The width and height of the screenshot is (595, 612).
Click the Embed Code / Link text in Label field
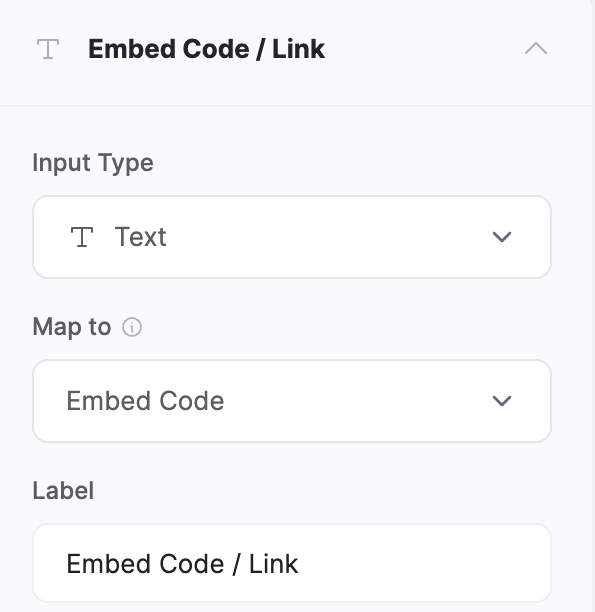click(182, 564)
